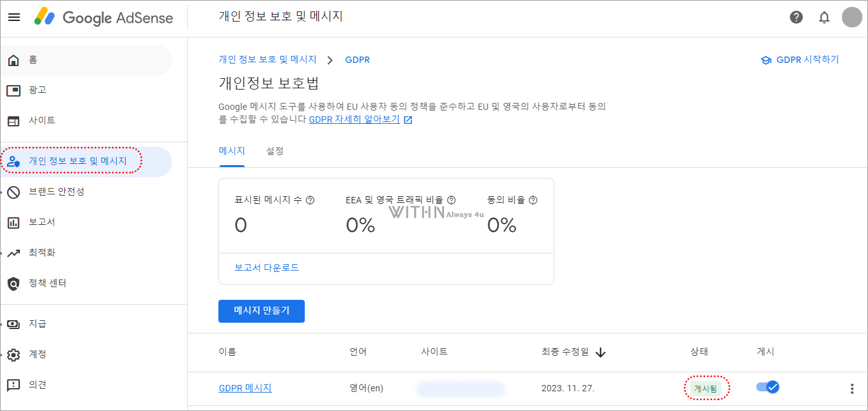The image size is (868, 411).
Task: Click help icon next to 동의 비율
Action: click(x=533, y=200)
